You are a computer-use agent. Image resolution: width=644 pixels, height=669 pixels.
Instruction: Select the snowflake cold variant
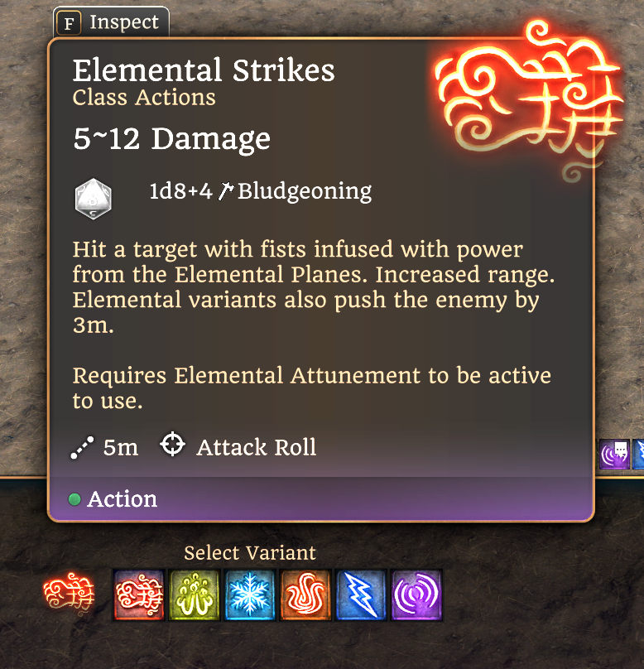click(249, 594)
